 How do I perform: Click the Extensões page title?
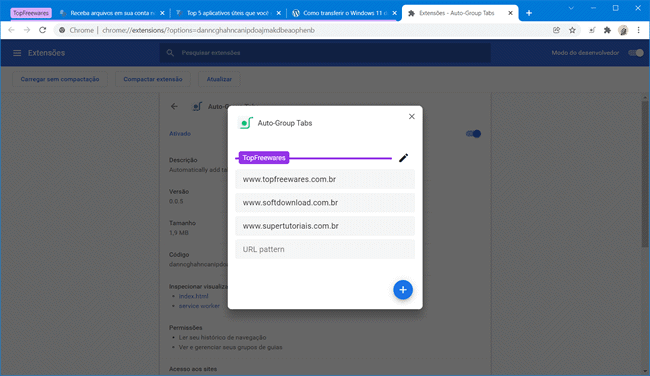[46, 53]
